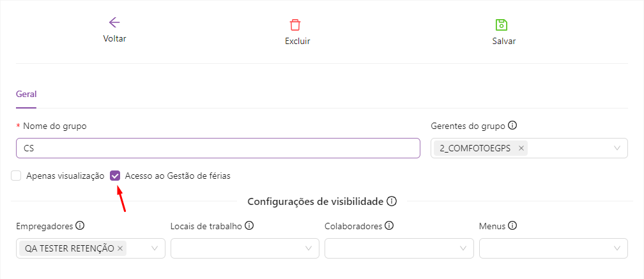The width and height of the screenshot is (644, 279).
Task: Click the Voltar back arrow icon
Action: coord(114,23)
